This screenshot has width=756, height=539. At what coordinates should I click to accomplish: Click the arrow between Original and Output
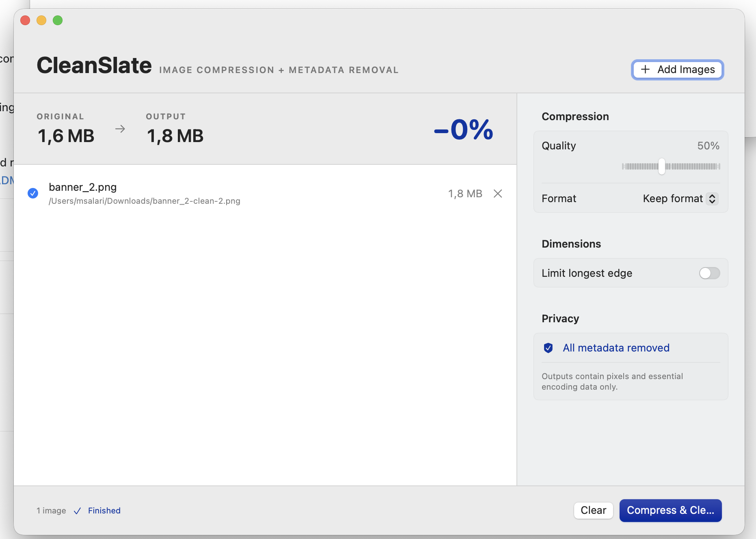tap(120, 129)
